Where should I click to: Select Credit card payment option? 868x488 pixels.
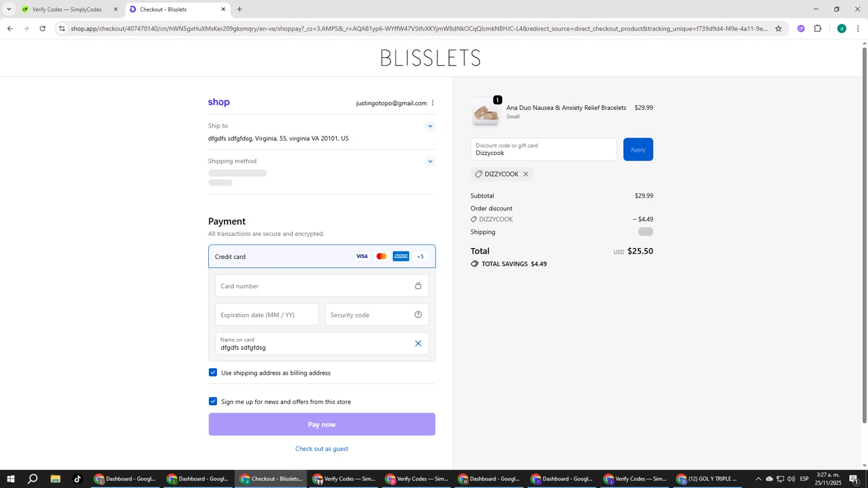[x=322, y=256]
